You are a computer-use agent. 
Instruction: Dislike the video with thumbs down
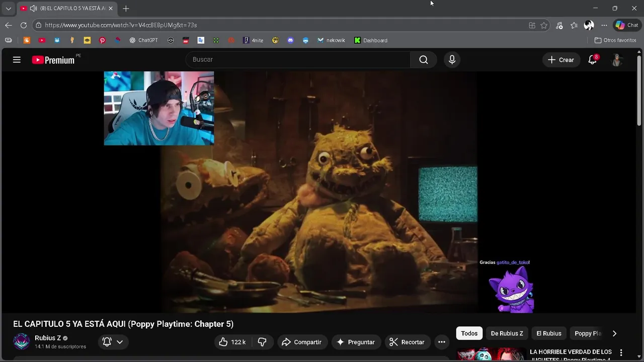(262, 342)
